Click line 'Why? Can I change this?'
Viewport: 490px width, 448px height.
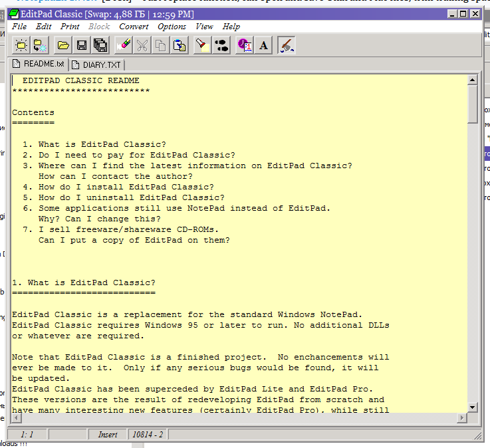(x=99, y=219)
